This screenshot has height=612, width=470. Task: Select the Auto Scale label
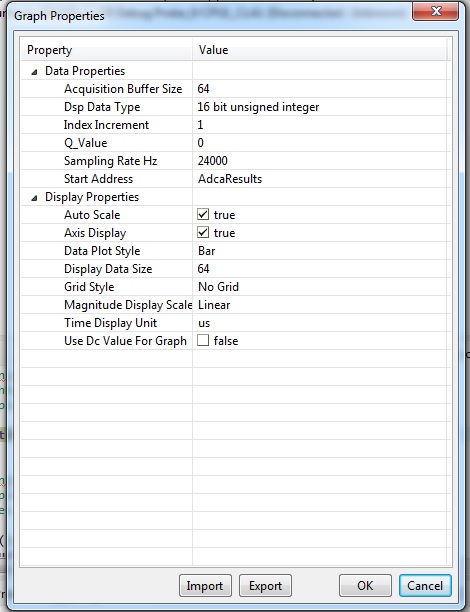pos(92,215)
